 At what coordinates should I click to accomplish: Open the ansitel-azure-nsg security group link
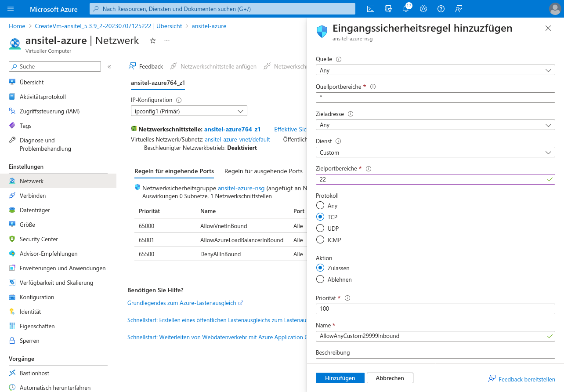click(241, 188)
